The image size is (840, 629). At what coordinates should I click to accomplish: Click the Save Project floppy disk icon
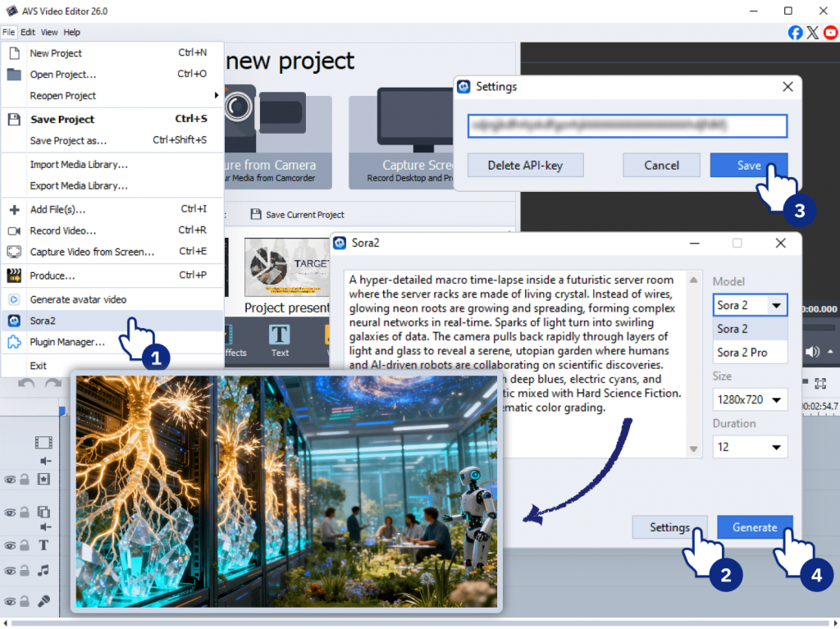click(x=15, y=119)
